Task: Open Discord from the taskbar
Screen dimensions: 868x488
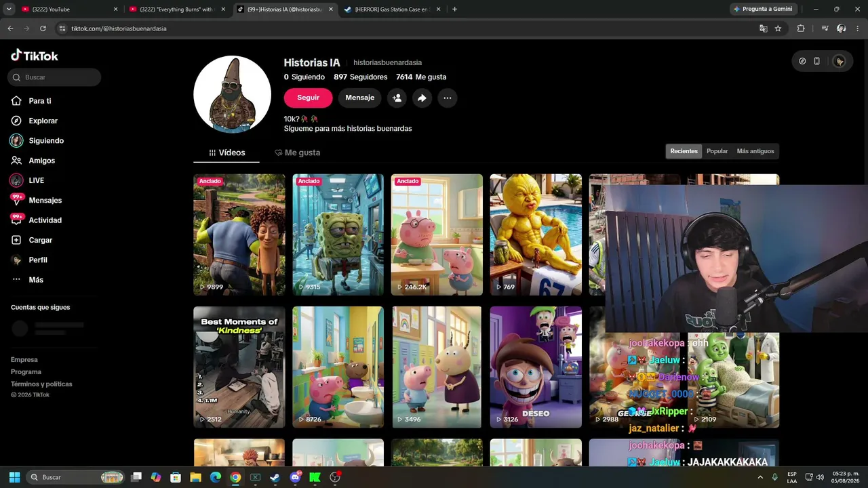Action: (x=295, y=477)
